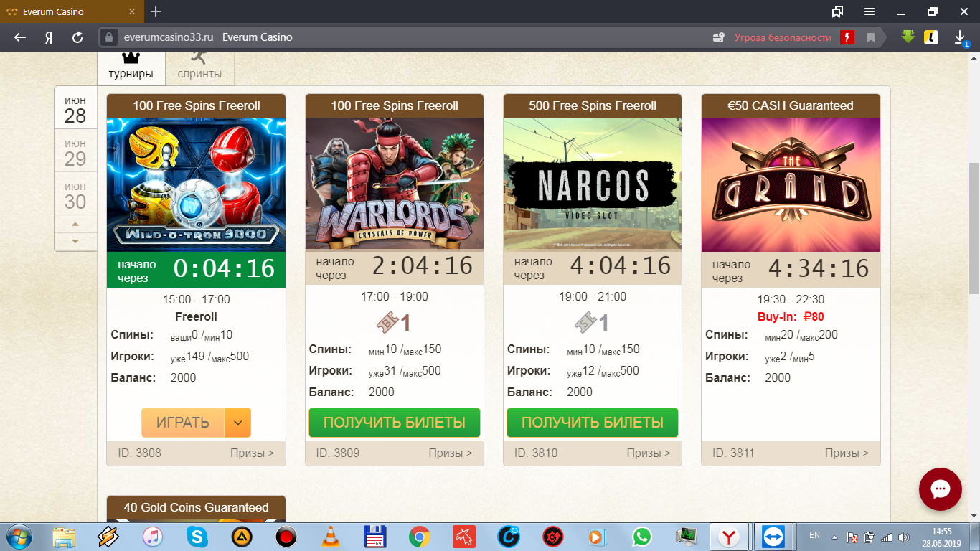Open Призы for tournament ID 3808
Viewport: 980px width, 551px height.
pos(252,453)
